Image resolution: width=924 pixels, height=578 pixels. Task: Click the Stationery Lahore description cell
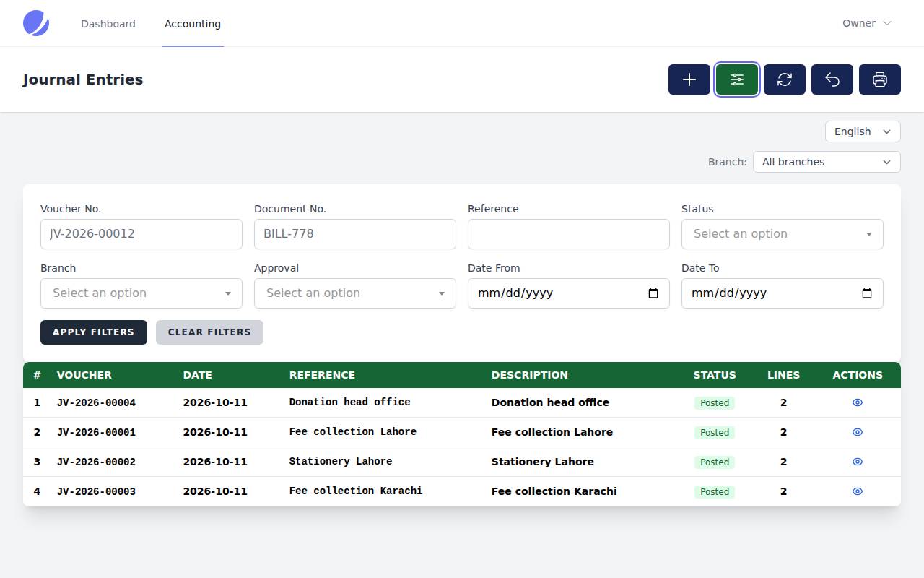[543, 462]
